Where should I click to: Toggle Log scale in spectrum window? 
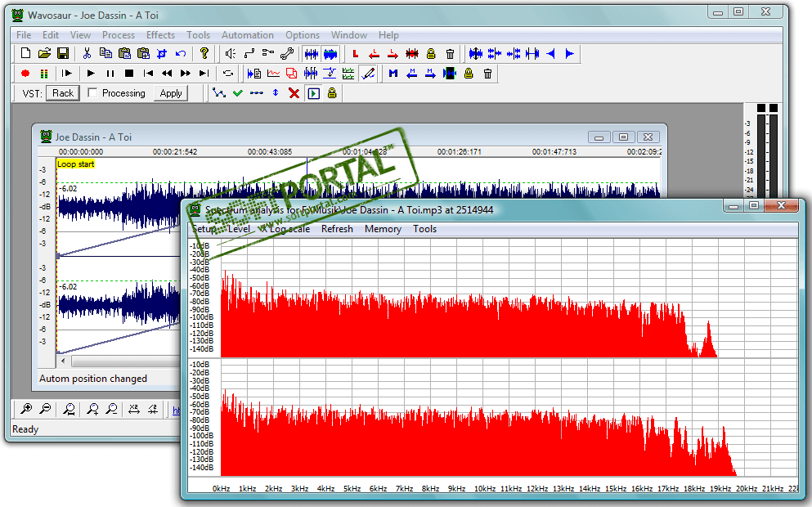click(x=284, y=229)
